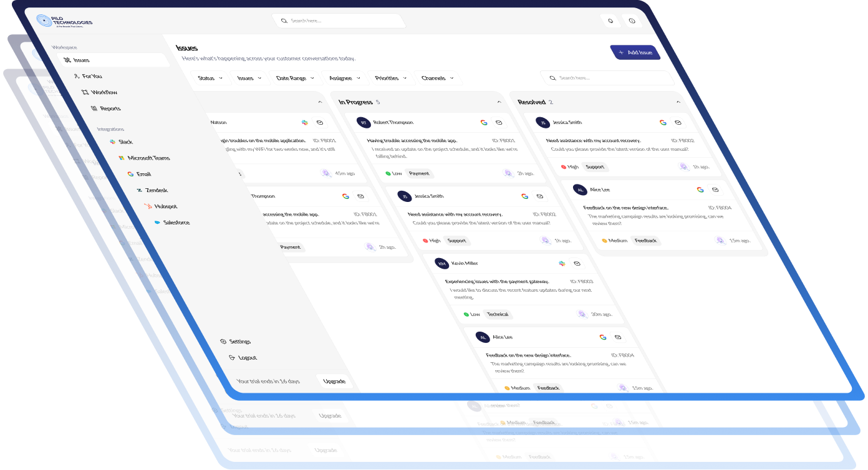Open Settings from the sidebar
The image size is (868, 470).
coord(239,341)
